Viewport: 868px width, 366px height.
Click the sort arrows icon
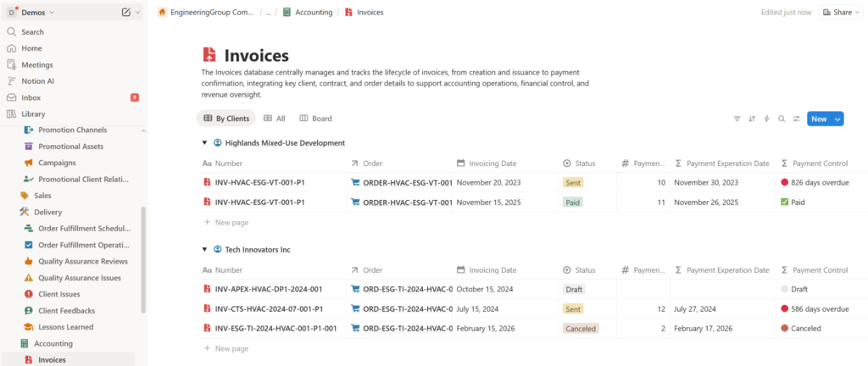coord(752,119)
